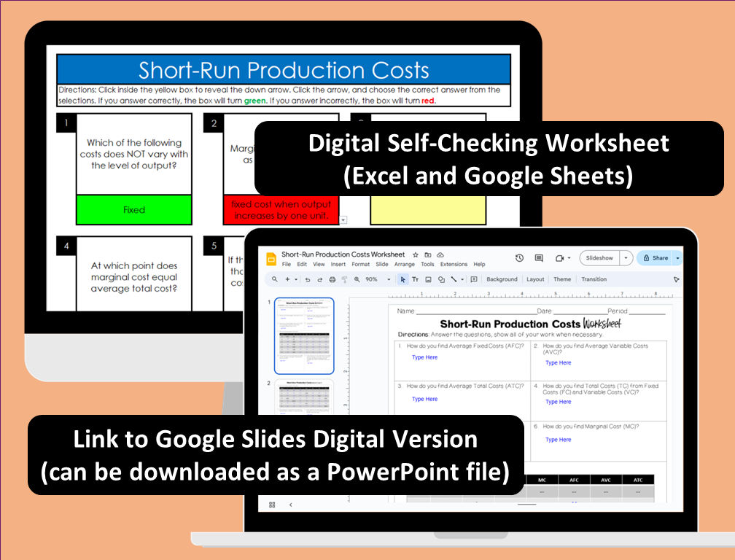Image resolution: width=735 pixels, height=560 pixels.
Task: Click the document status cloud icon
Action: [x=439, y=254]
